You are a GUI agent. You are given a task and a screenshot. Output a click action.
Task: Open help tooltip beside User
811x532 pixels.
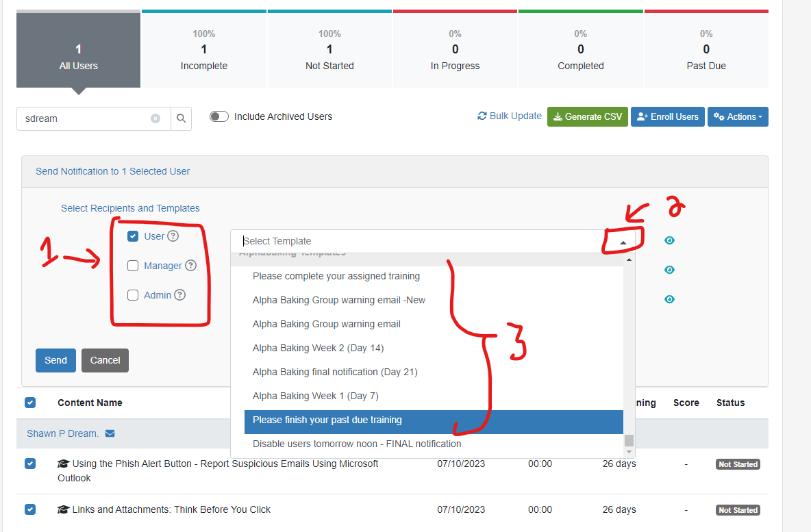point(173,236)
